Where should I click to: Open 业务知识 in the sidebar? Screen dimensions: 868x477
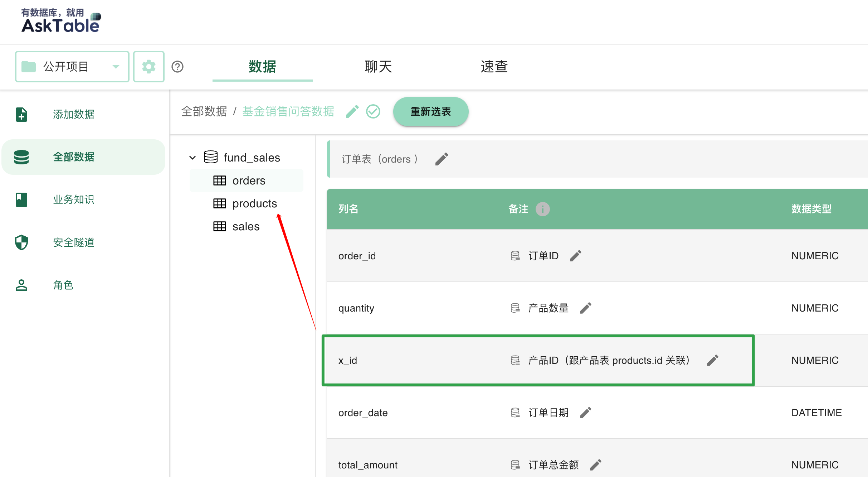point(73,199)
